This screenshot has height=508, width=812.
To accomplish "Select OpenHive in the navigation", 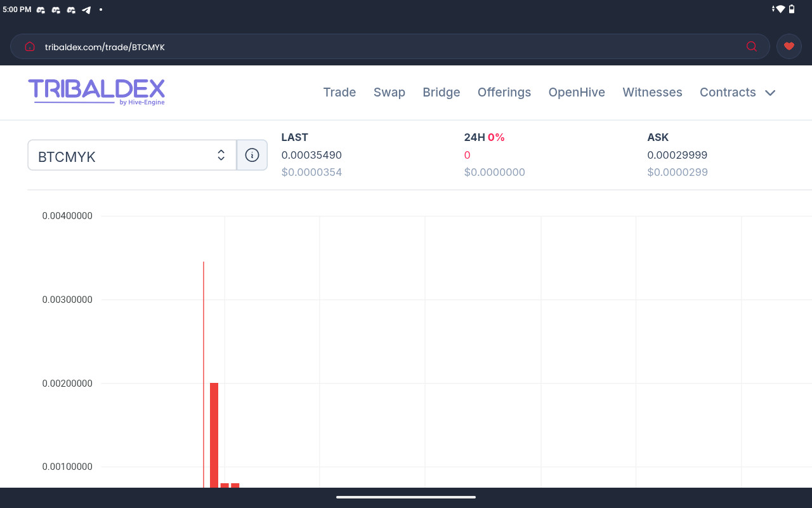I will (577, 93).
